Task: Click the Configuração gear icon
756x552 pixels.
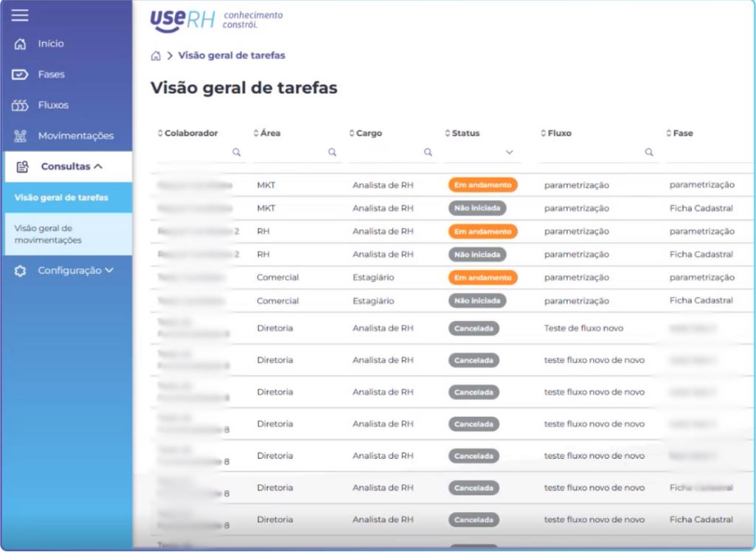Action: [x=20, y=271]
